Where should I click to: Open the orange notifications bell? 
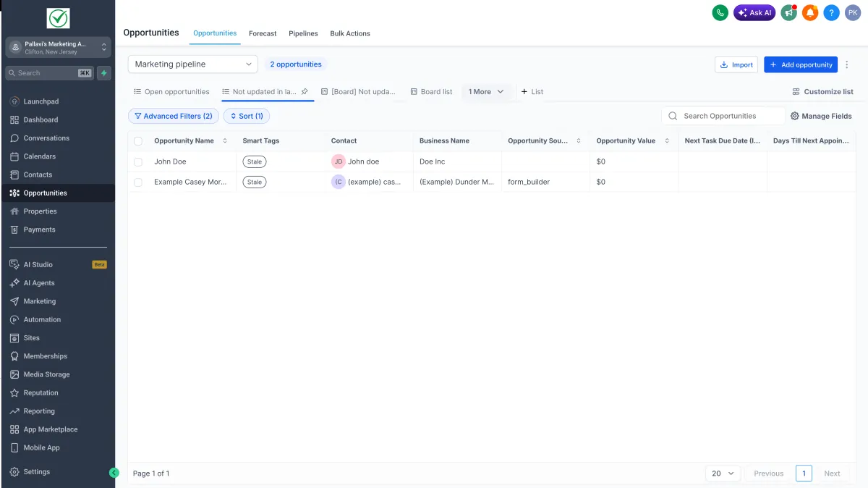[810, 12]
